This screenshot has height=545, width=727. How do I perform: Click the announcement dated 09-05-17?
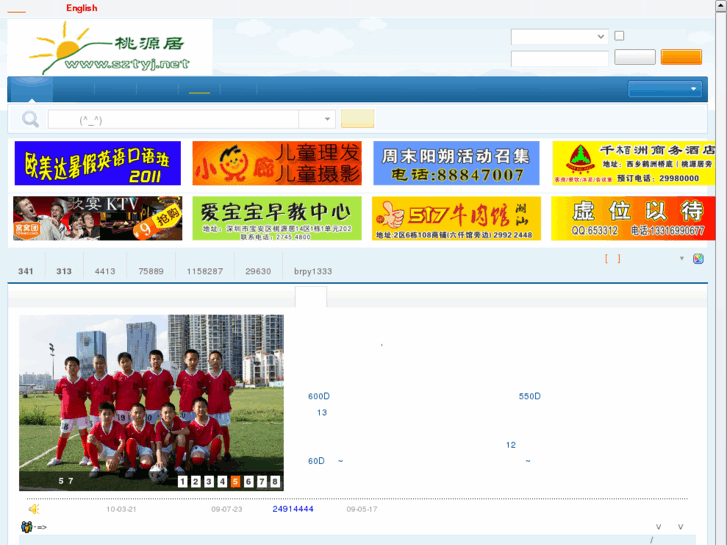click(x=362, y=509)
